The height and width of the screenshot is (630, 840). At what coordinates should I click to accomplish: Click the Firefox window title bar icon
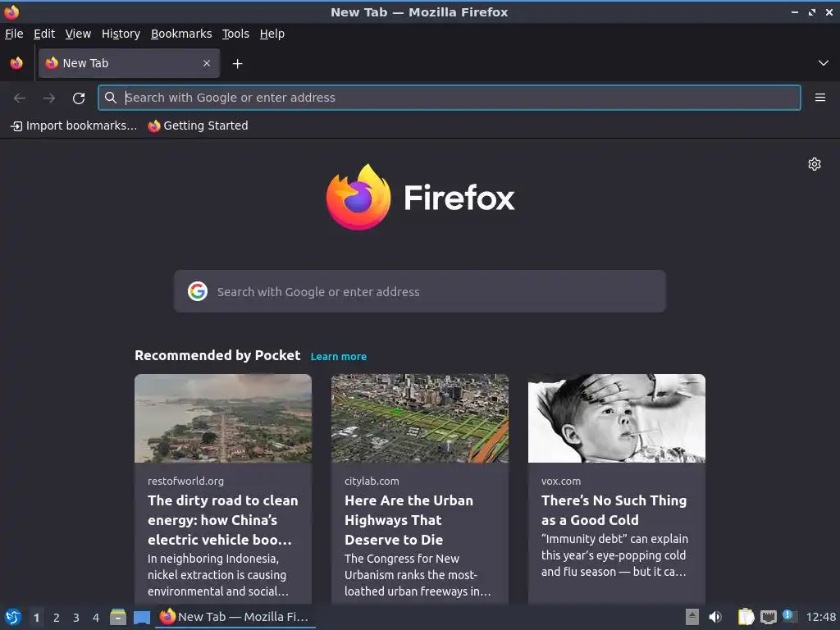(x=11, y=11)
